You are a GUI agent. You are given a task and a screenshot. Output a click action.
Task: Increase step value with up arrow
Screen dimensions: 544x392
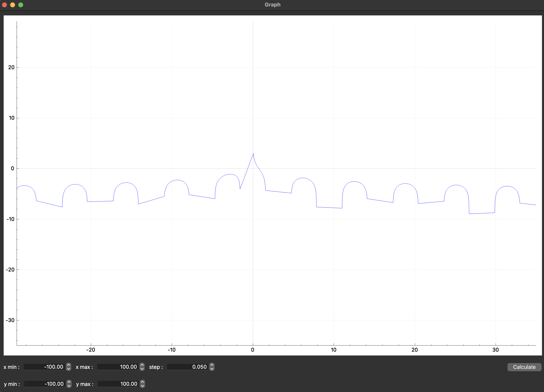212,365
